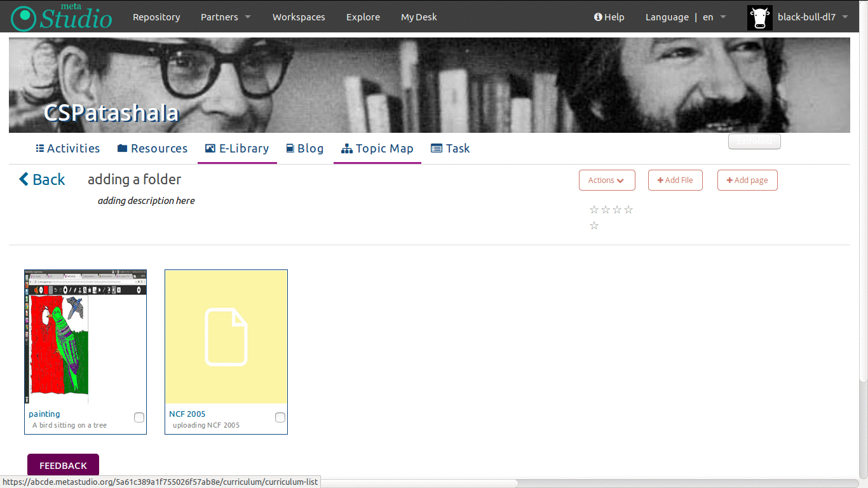Click the fourth rating star
Screen dimensions: 868x488
[628, 210]
